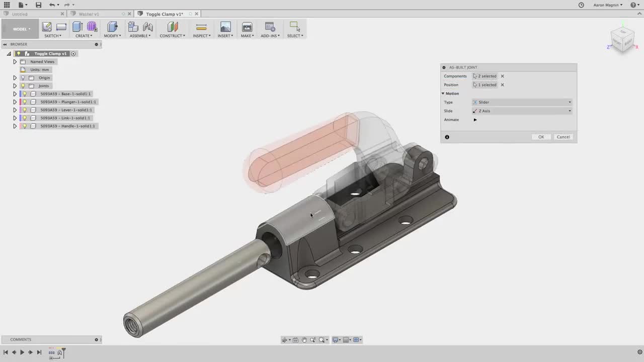
Task: Open the data panel grid icon
Action: tap(7, 5)
